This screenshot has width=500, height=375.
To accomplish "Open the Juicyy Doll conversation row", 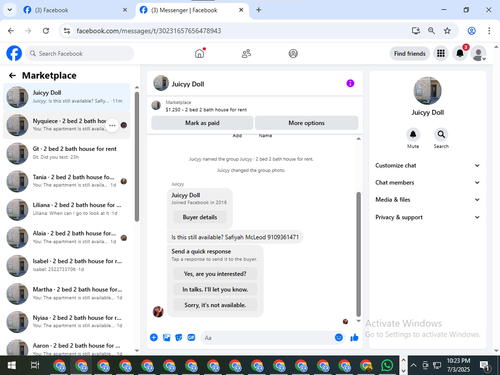I will tap(67, 97).
